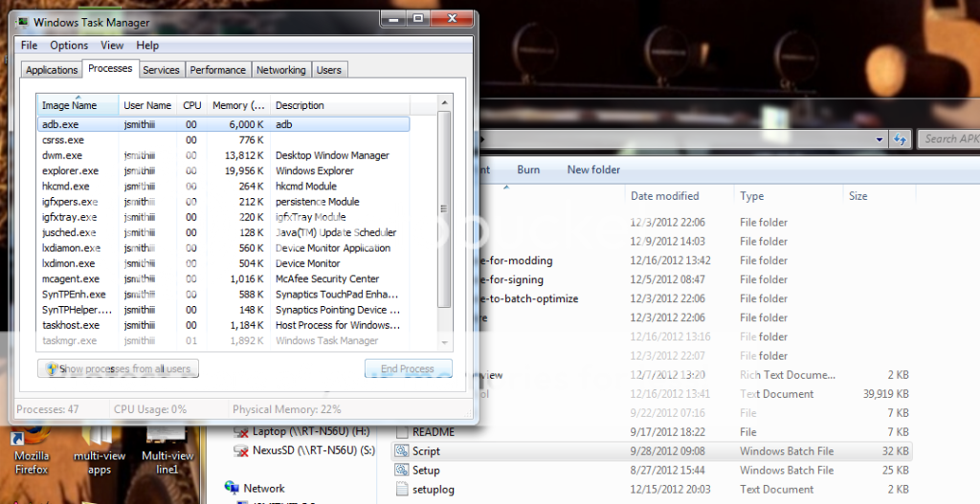Select the SynTPEnh.exe process row
Screen dimensions: 980x504
tap(224, 295)
